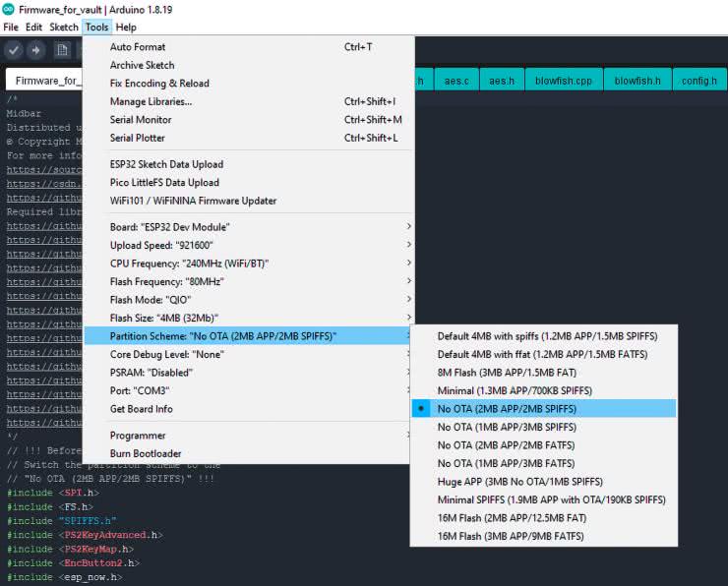This screenshot has width=728, height=586.
Task: Click the Upload arrow toolbar icon
Action: [36, 50]
